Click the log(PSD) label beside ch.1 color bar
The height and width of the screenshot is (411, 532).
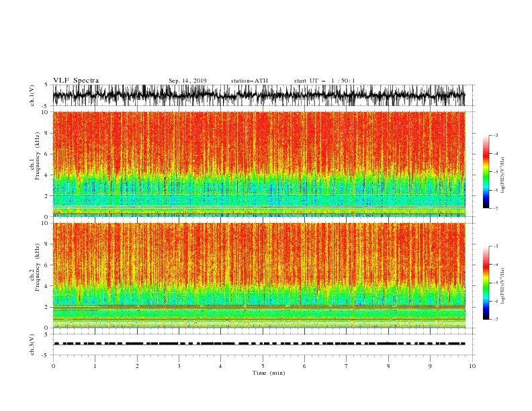(x=502, y=175)
